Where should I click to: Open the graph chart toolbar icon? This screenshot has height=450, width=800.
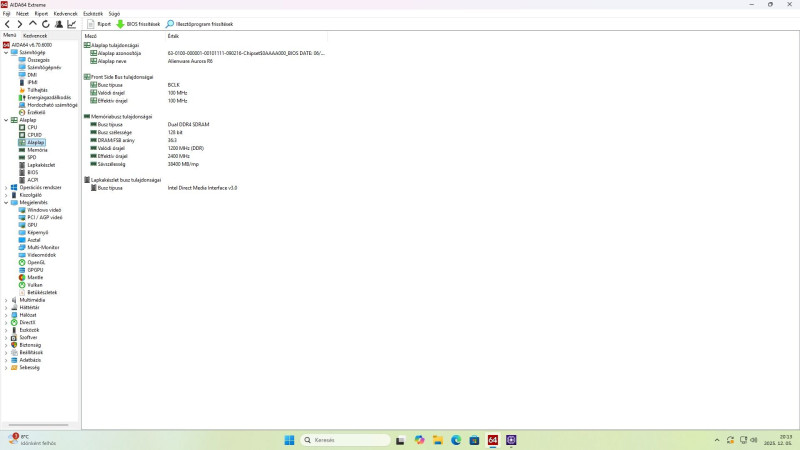click(x=71, y=24)
